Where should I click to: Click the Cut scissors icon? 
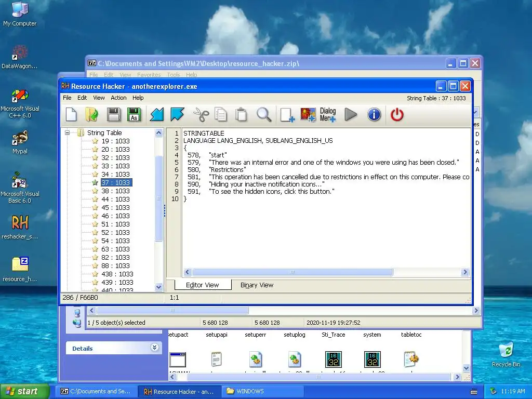click(x=201, y=115)
